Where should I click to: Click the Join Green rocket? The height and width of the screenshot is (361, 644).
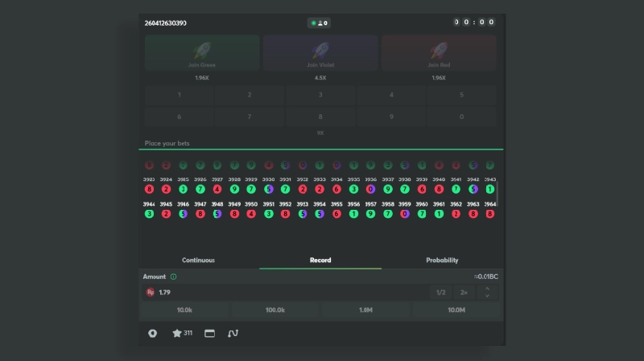coord(202,52)
